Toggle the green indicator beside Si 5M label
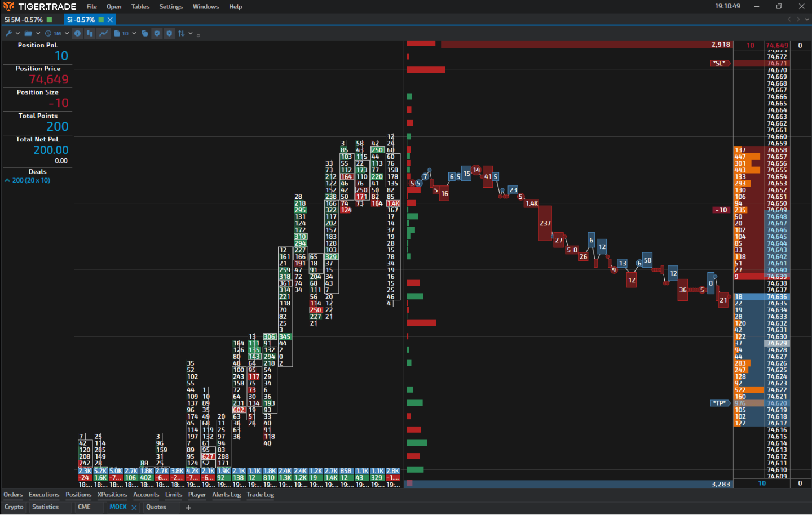The width and height of the screenshot is (812, 515). click(48, 19)
